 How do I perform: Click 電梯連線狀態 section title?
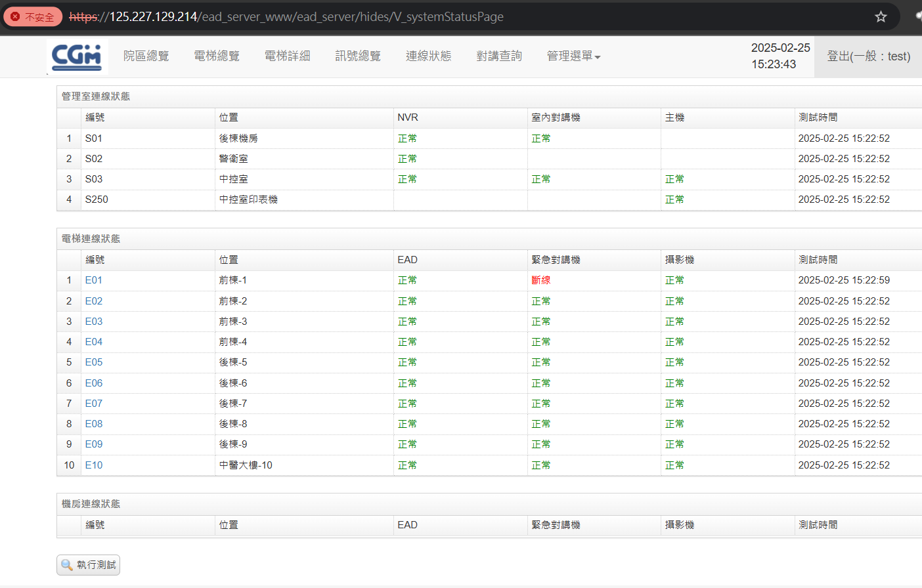coord(91,239)
